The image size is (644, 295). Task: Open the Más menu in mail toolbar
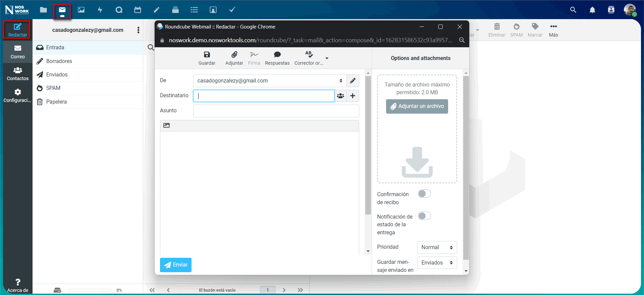(553, 30)
